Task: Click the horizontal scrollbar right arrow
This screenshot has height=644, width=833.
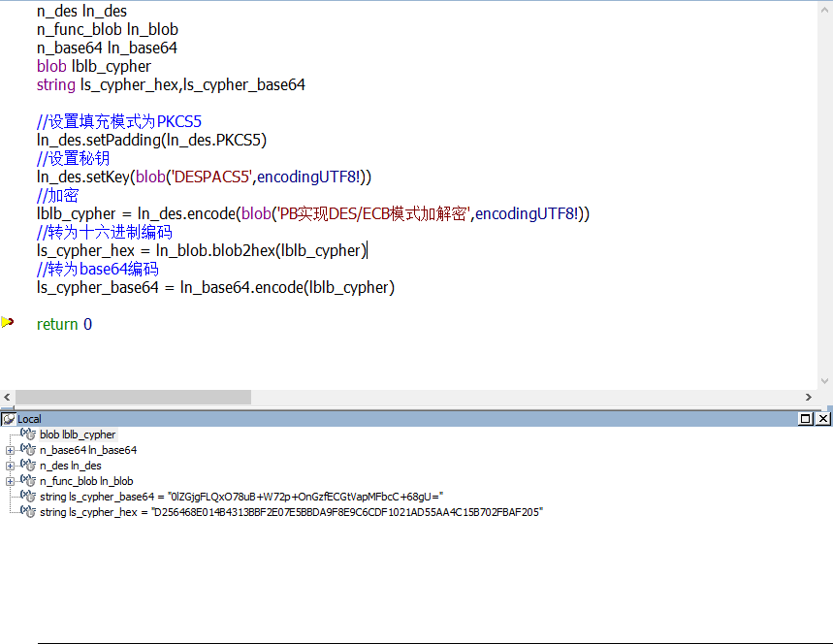Action: click(809, 397)
